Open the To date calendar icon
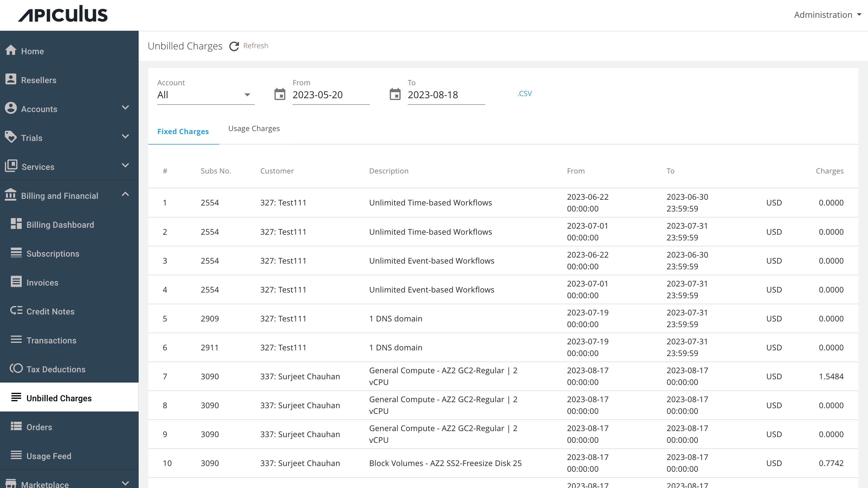This screenshot has width=868, height=488. tap(395, 95)
